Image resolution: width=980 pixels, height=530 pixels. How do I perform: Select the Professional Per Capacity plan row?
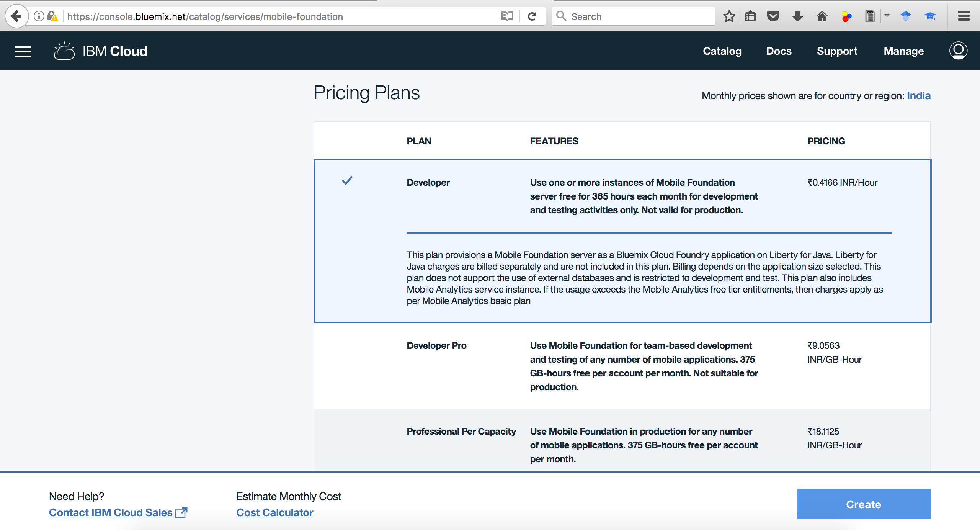622,440
